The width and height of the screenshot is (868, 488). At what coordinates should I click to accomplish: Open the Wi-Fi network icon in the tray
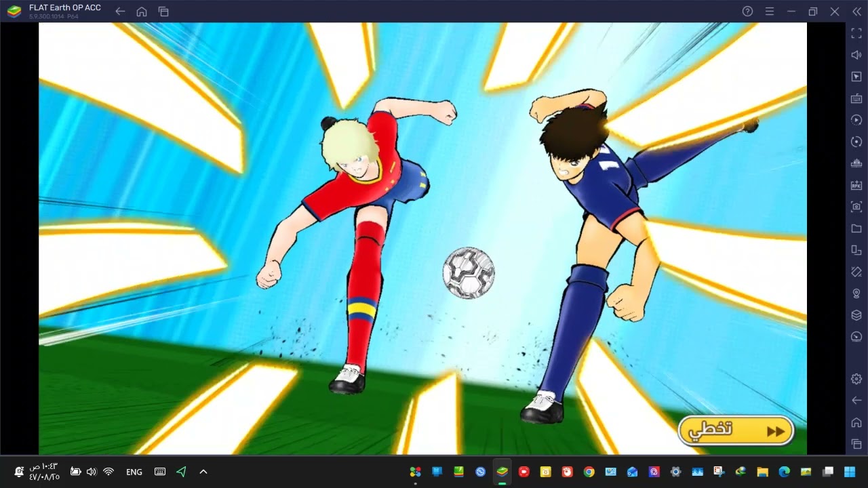(x=108, y=472)
